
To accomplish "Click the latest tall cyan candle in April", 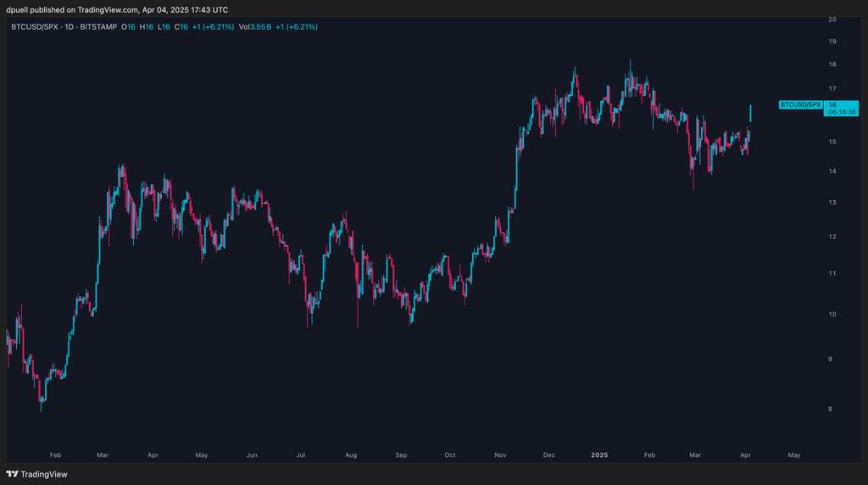I will (x=751, y=113).
